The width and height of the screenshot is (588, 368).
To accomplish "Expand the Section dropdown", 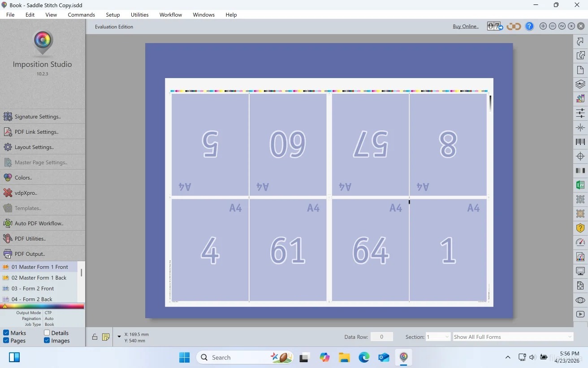I will [x=438, y=337].
